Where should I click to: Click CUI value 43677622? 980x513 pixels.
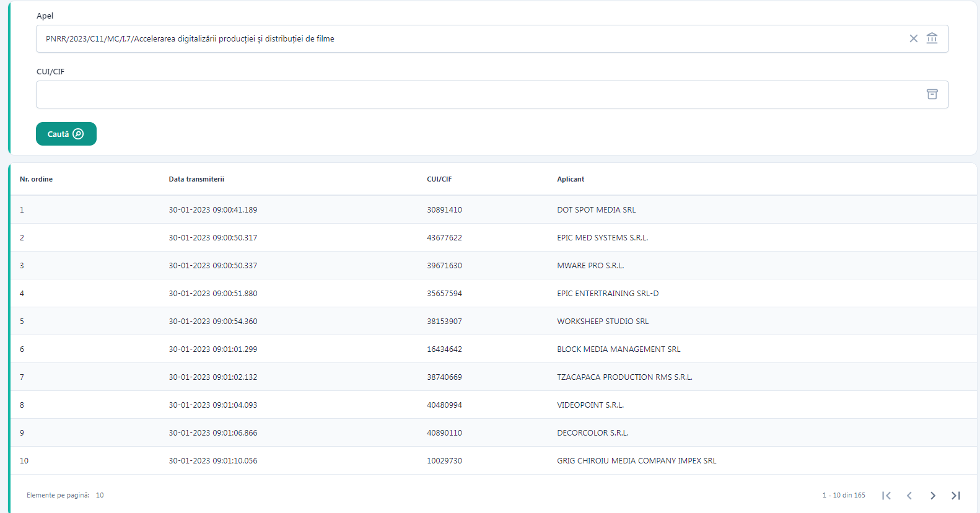444,237
